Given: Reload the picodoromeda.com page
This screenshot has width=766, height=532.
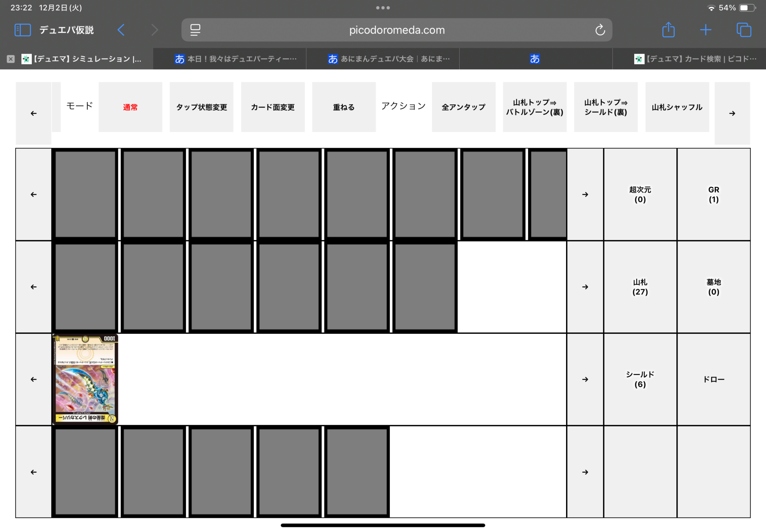Looking at the screenshot, I should pos(600,30).
